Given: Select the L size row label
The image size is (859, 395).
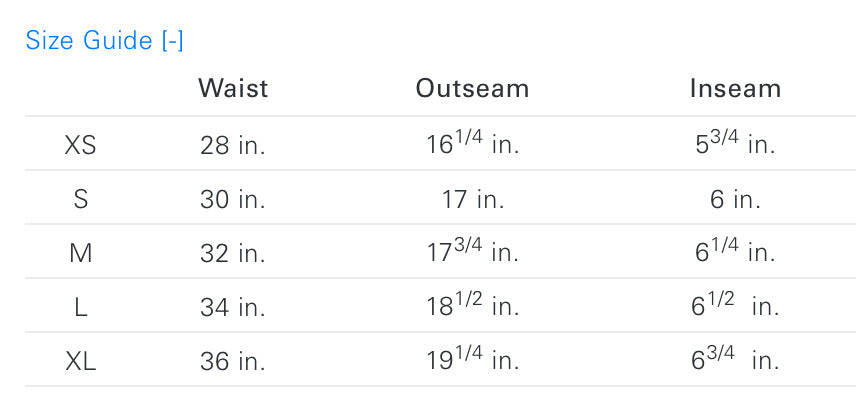Looking at the screenshot, I should pos(81,307).
